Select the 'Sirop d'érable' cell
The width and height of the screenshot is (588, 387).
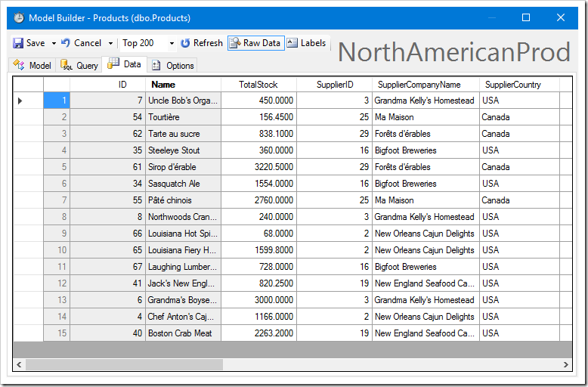184,167
